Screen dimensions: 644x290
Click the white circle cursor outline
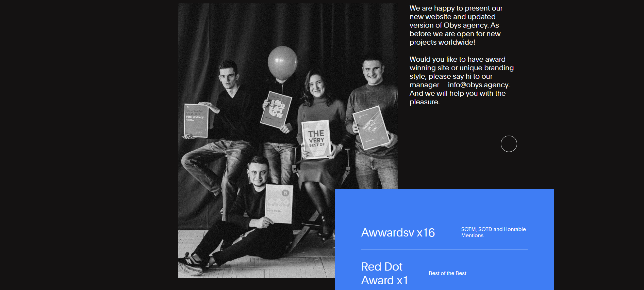pos(509,144)
